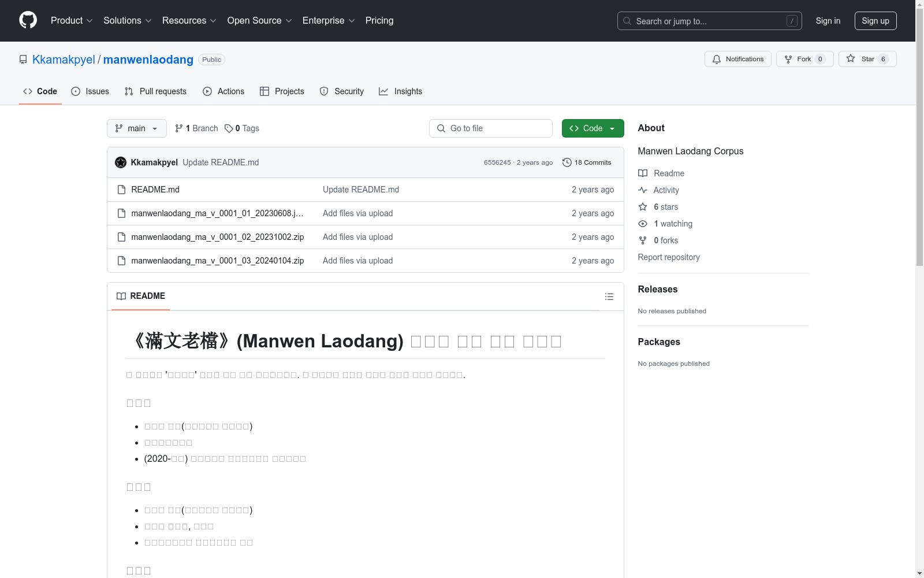
Task: Open Add files via upload for 0001_03_20240104.zip
Action: click(x=358, y=261)
